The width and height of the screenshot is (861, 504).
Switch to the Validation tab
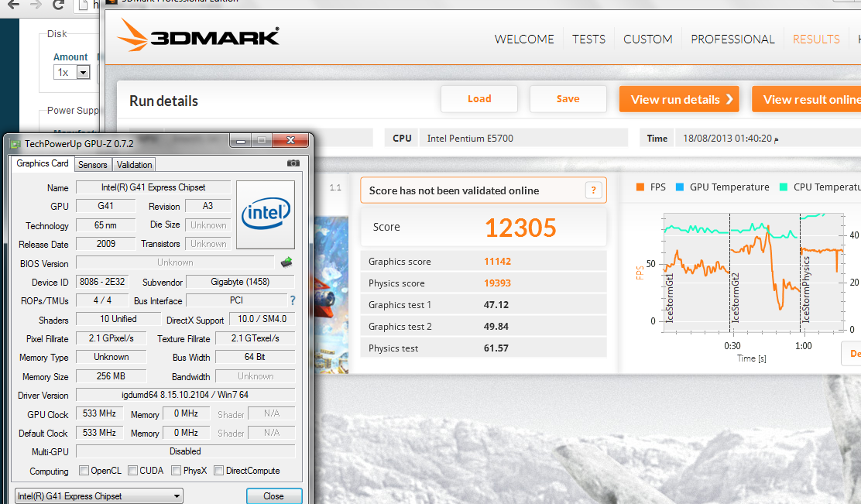click(x=134, y=165)
